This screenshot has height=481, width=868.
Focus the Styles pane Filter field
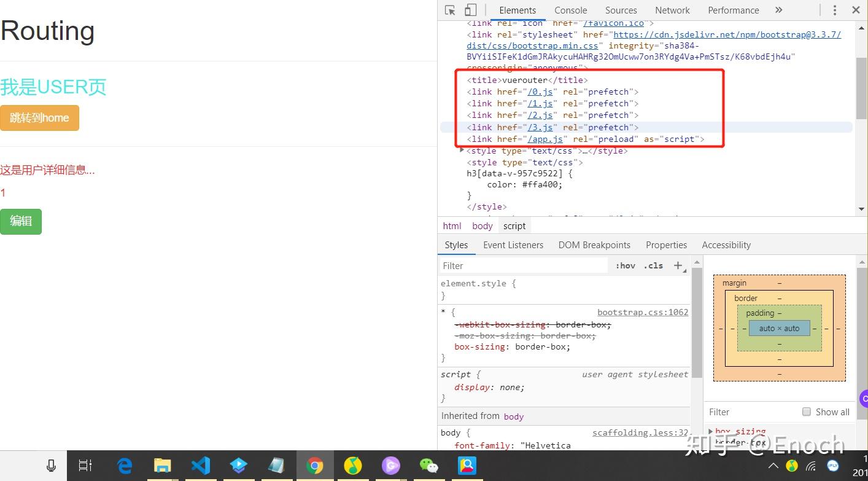coord(524,265)
